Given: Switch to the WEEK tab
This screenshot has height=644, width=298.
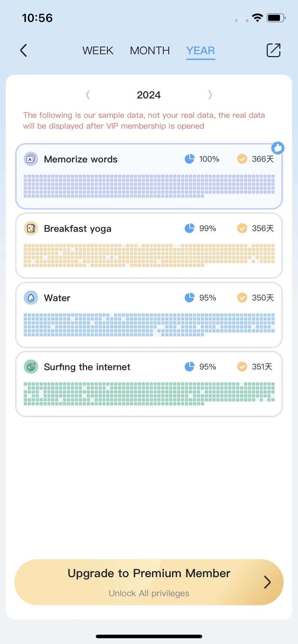Looking at the screenshot, I should tap(98, 51).
